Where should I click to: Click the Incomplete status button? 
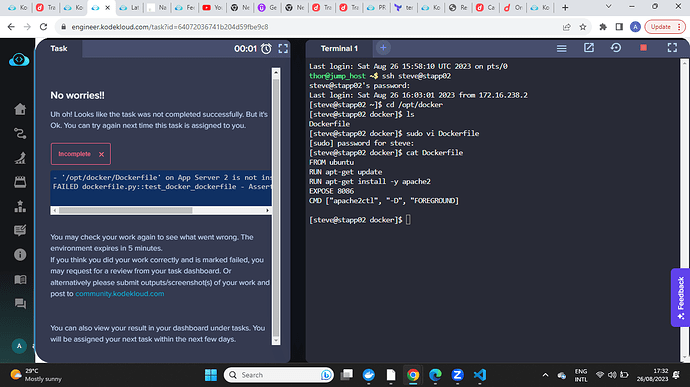point(81,154)
